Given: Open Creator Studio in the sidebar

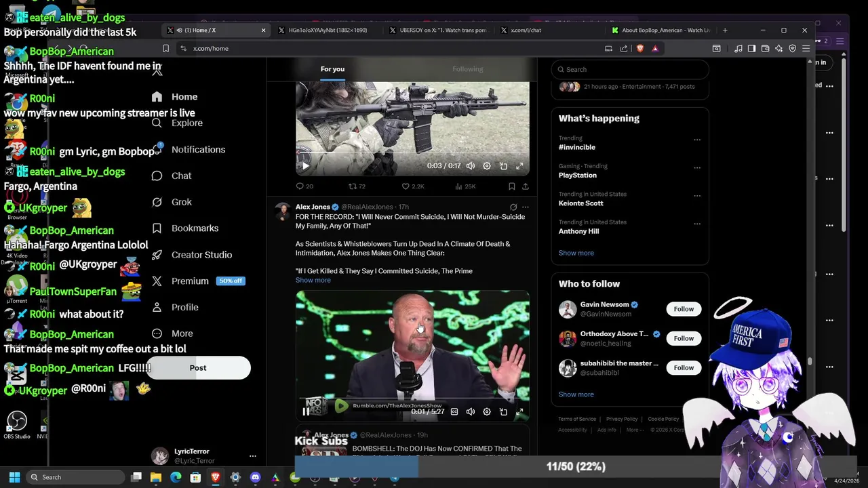Looking at the screenshot, I should click(x=192, y=255).
